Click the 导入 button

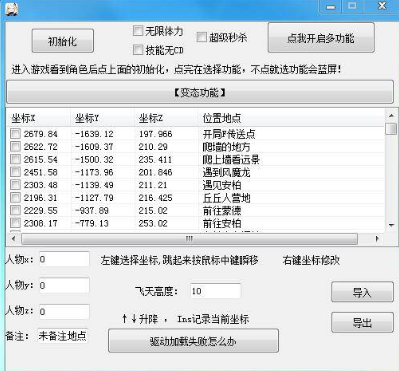point(362,292)
